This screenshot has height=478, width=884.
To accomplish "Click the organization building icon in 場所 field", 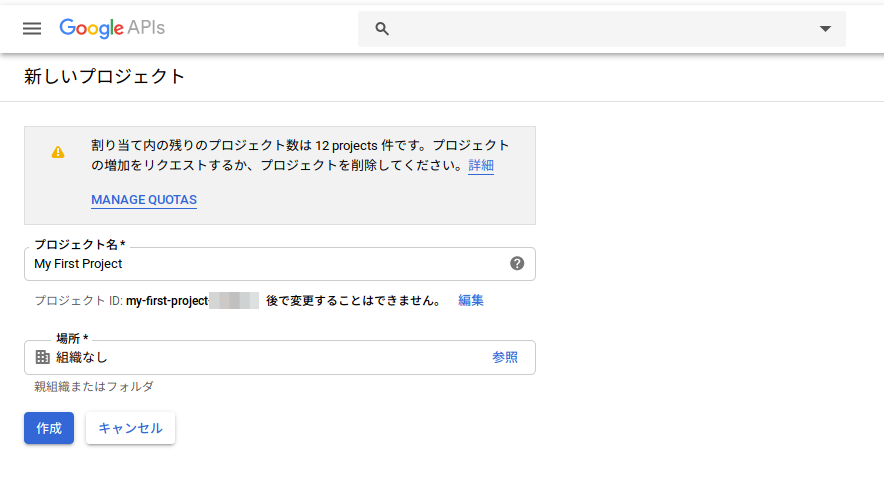I will pyautogui.click(x=42, y=357).
